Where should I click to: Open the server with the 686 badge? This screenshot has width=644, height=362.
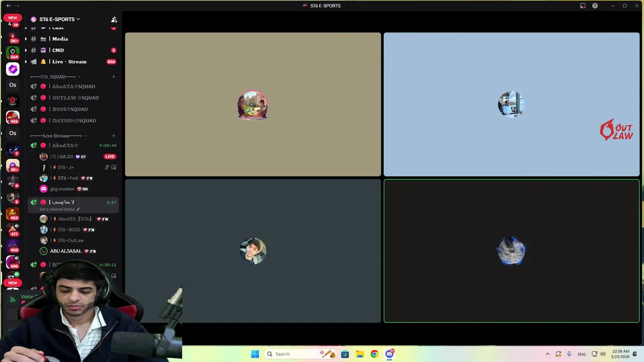[x=13, y=262]
